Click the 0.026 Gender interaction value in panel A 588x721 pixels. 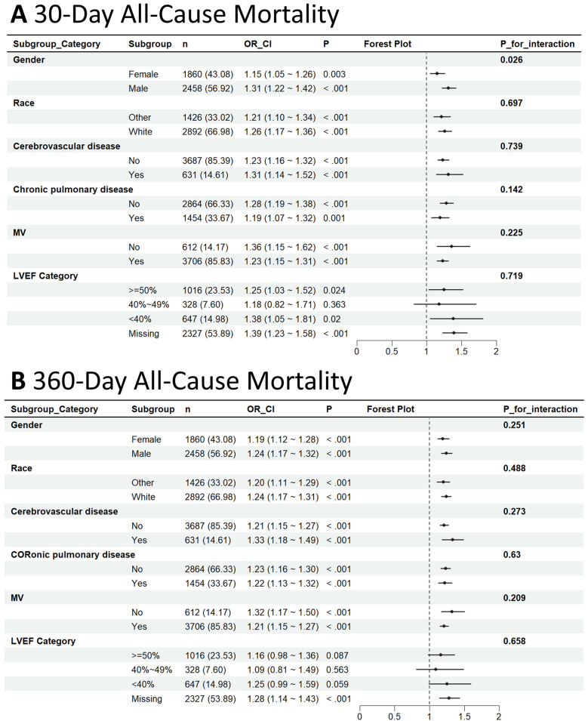click(511, 60)
